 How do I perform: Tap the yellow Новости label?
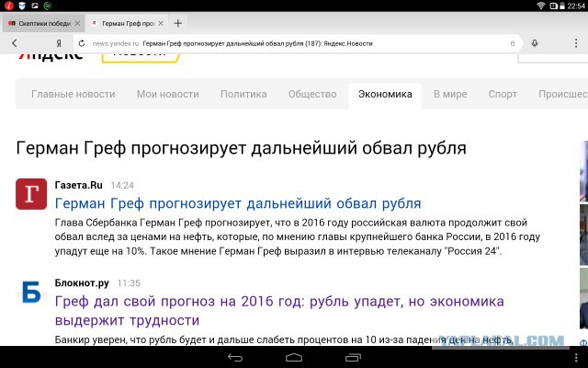click(x=141, y=57)
